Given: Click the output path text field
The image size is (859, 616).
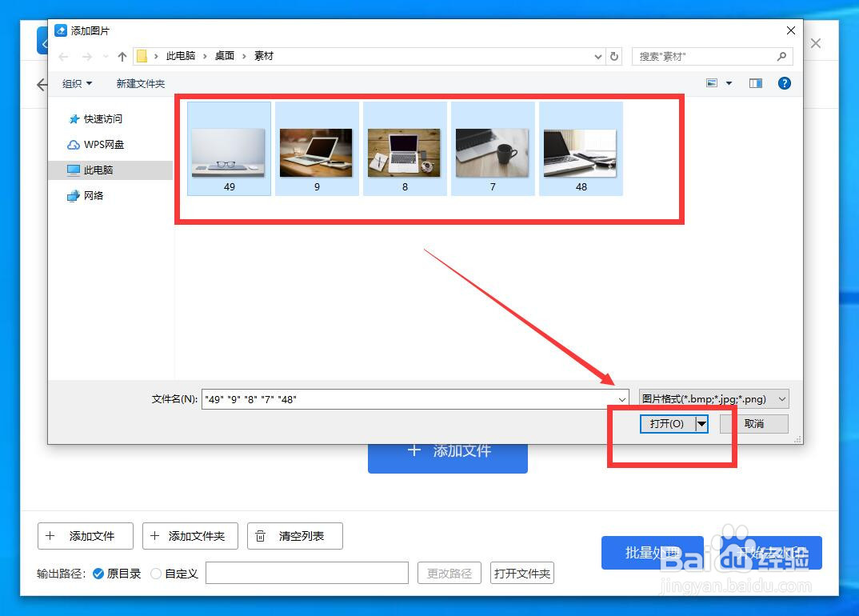Looking at the screenshot, I should [307, 574].
